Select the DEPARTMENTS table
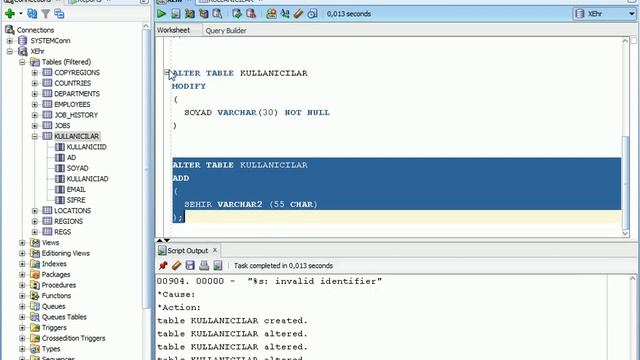640x360 pixels. (x=77, y=94)
